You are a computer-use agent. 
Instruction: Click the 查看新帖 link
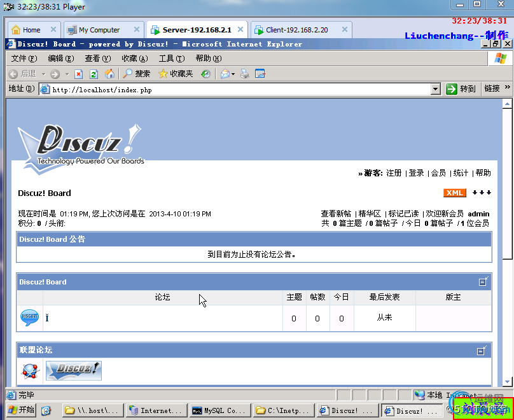pos(336,214)
